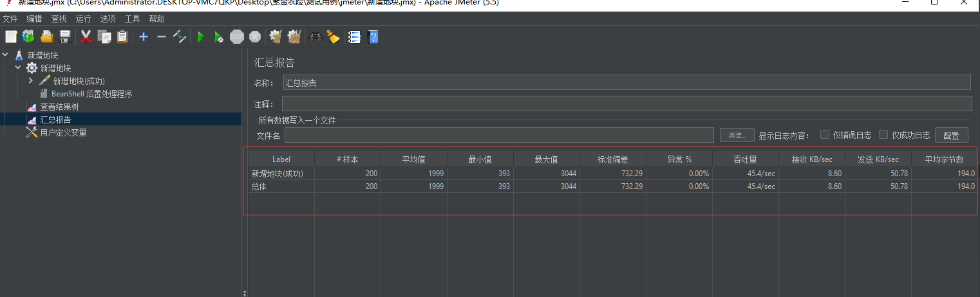The height and width of the screenshot is (297, 980).
Task: Click the 文件名 input field
Action: pyautogui.click(x=499, y=135)
